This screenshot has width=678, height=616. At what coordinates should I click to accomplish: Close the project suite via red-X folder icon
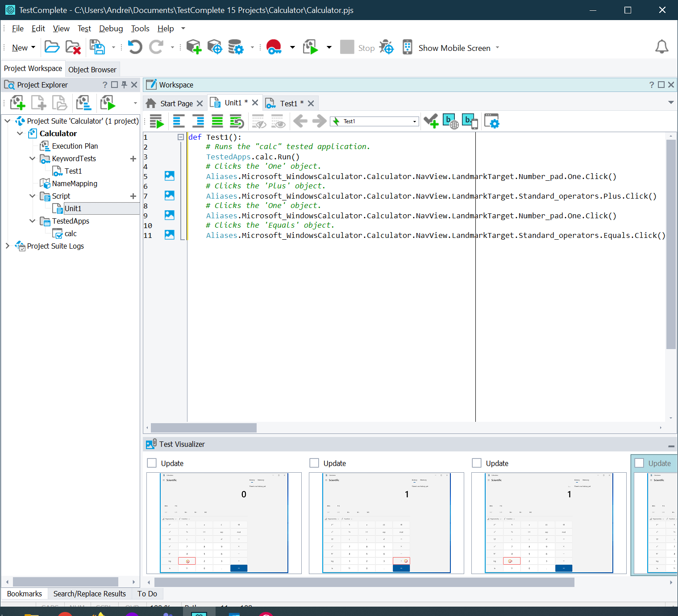(73, 47)
